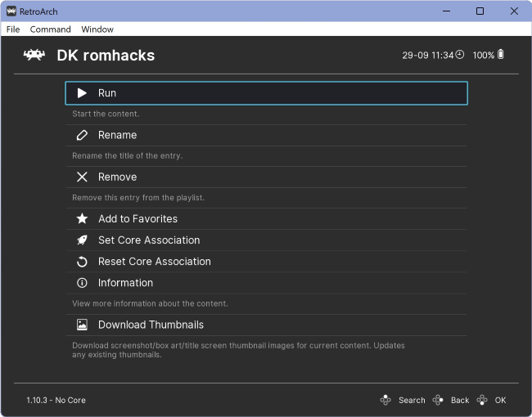
Task: Open the Command menu
Action: [50, 29]
